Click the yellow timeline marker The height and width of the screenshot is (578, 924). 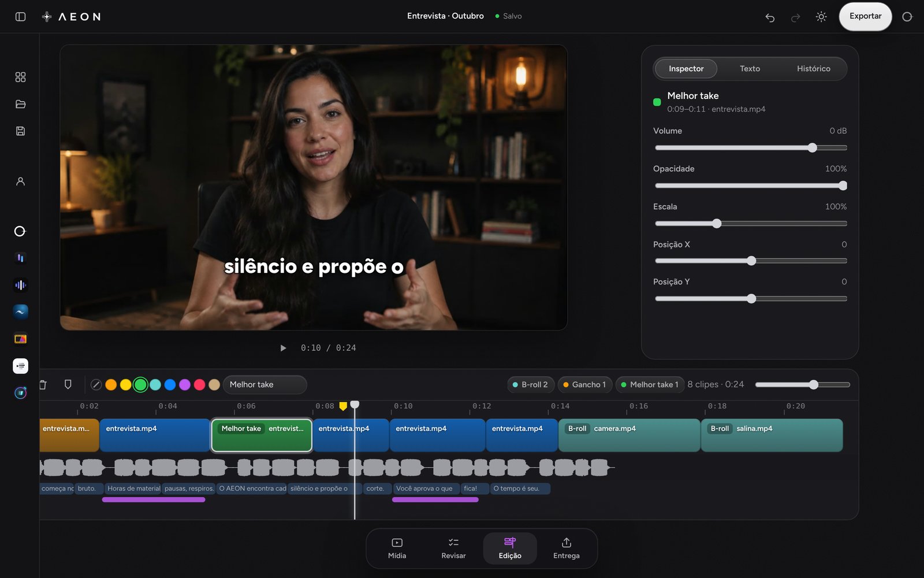(x=343, y=406)
